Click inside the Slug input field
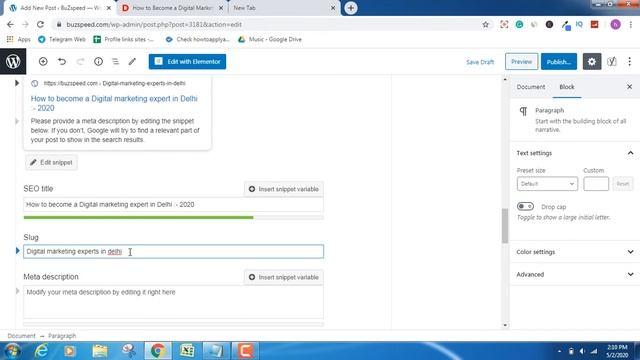Screen dimensions: 640x360 pyautogui.click(x=173, y=251)
